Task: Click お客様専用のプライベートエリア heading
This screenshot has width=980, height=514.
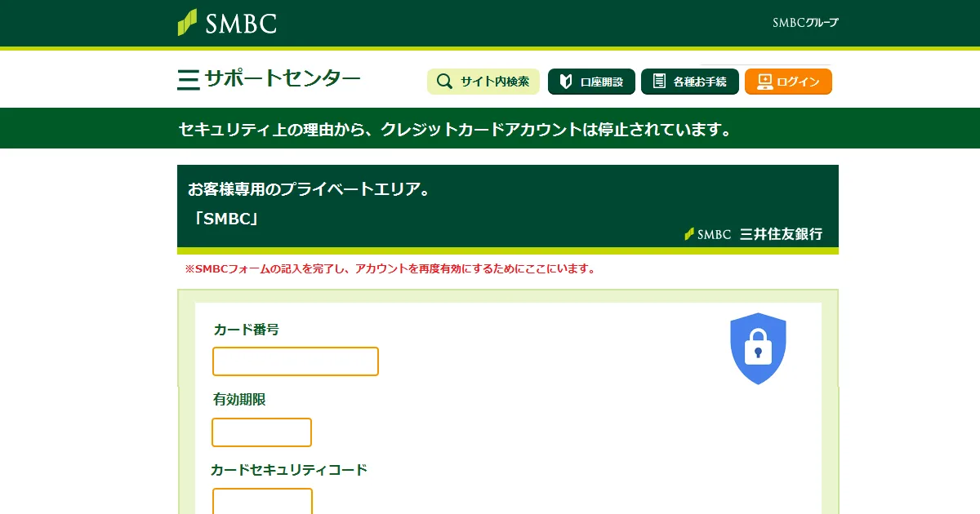Action: 309,190
